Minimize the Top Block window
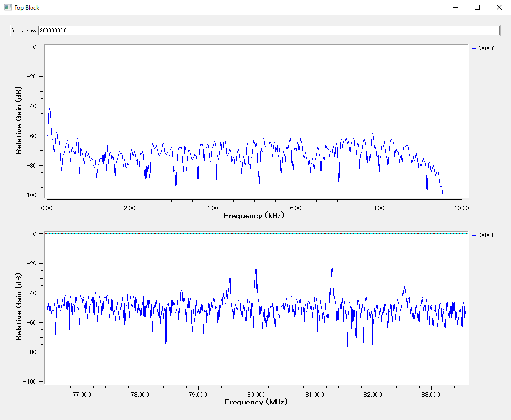 click(455, 7)
